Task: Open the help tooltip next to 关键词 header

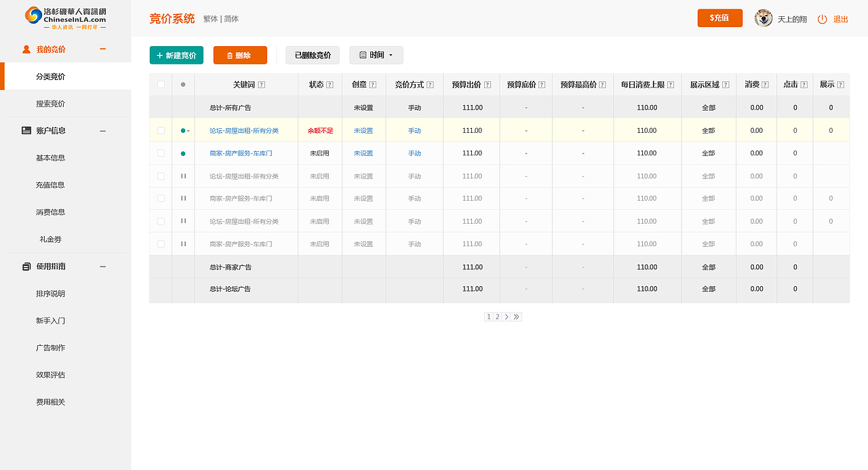Action: point(262,84)
